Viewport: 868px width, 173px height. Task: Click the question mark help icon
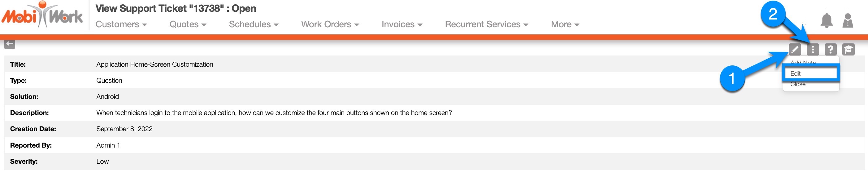(x=831, y=50)
